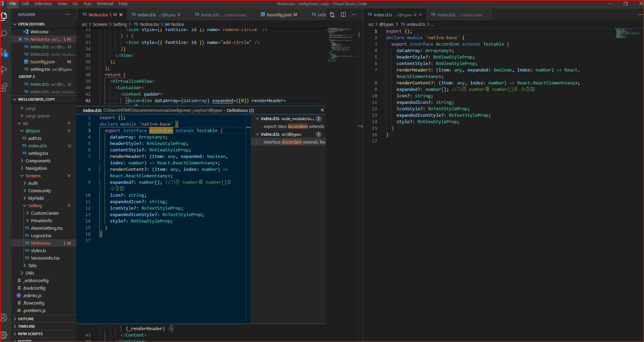Expand the Community folder
Image resolution: width=644 pixels, height=342 pixels.
(x=40, y=191)
